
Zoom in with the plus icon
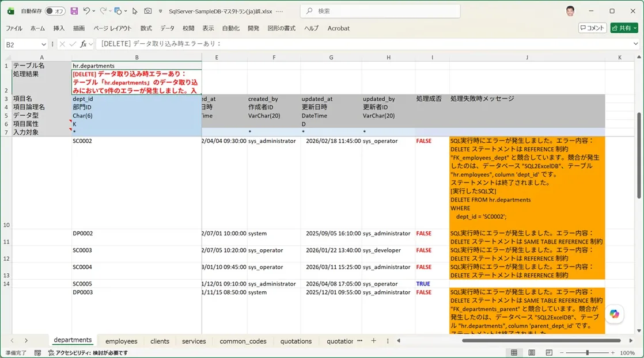[x=613, y=353]
